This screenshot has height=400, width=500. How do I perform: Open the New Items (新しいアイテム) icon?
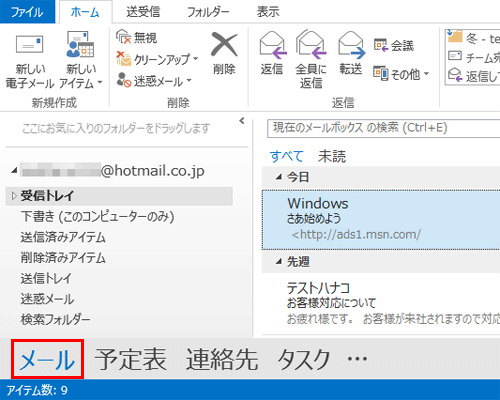(x=80, y=44)
